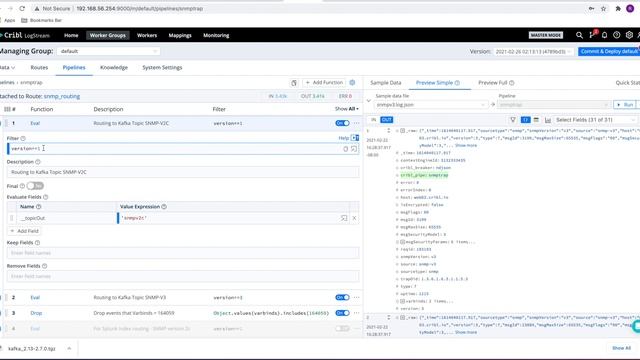Select the IN events view
Viewport: 640px width, 360px height.
click(x=373, y=120)
